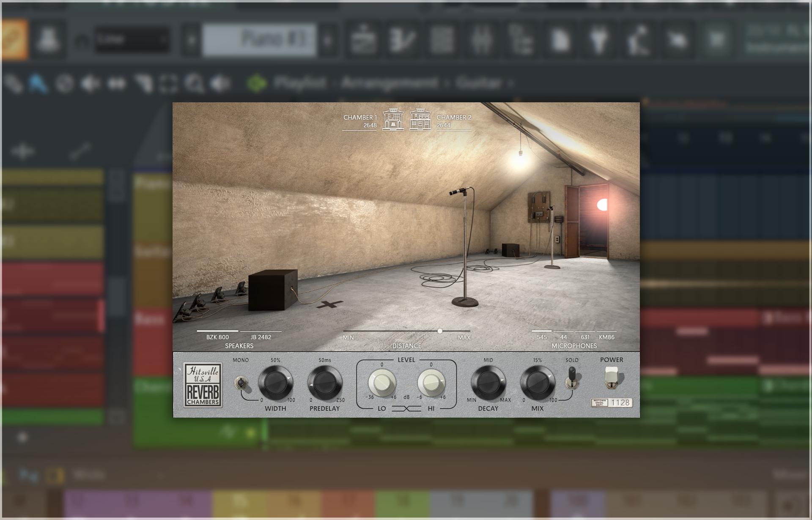Click the speaker cabinet in the chamber

(x=273, y=290)
